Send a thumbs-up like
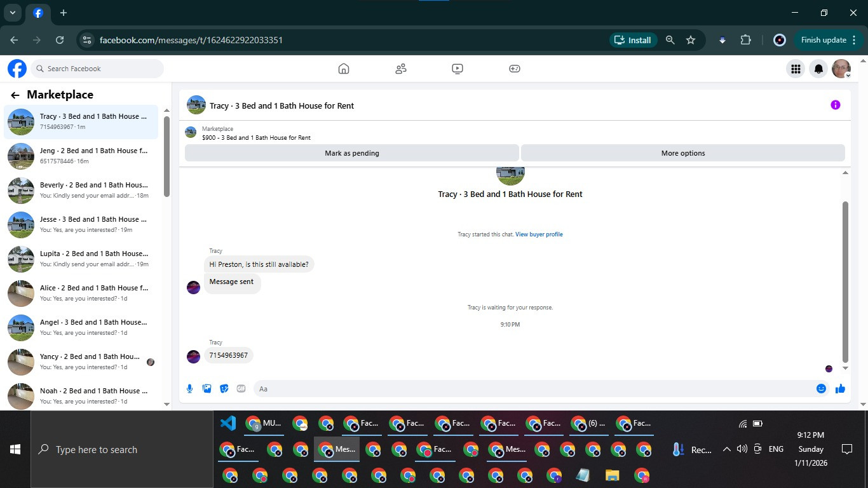Image resolution: width=868 pixels, height=488 pixels. coord(840,388)
